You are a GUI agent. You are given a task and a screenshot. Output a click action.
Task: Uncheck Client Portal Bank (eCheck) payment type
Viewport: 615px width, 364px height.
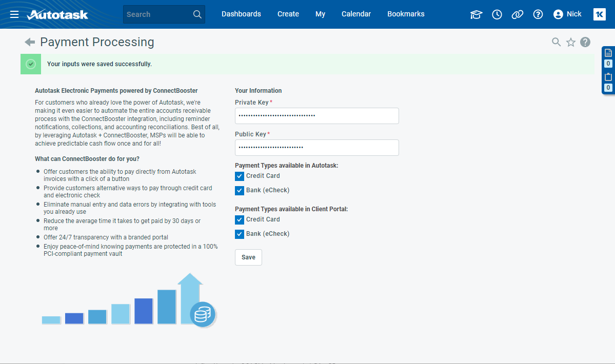click(239, 234)
